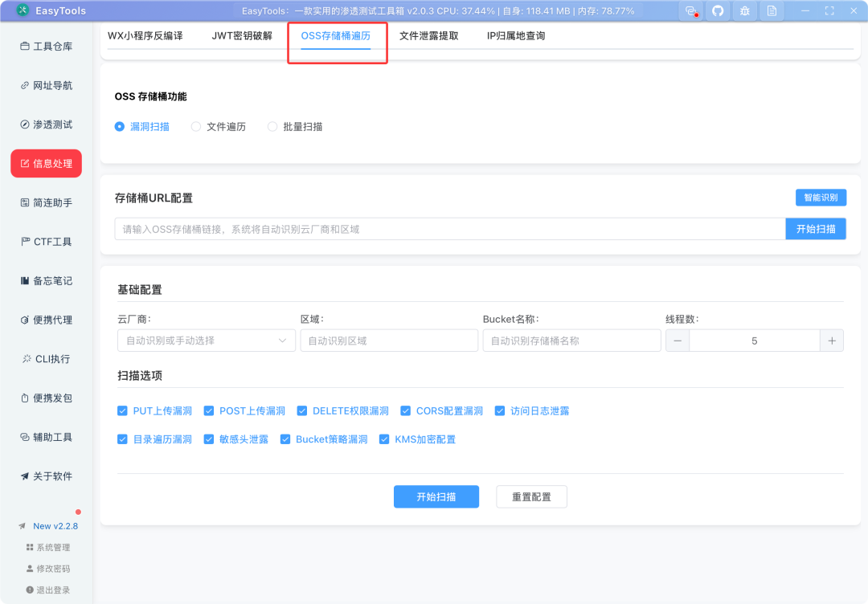Increase 线程数 with the plus button

tap(832, 341)
